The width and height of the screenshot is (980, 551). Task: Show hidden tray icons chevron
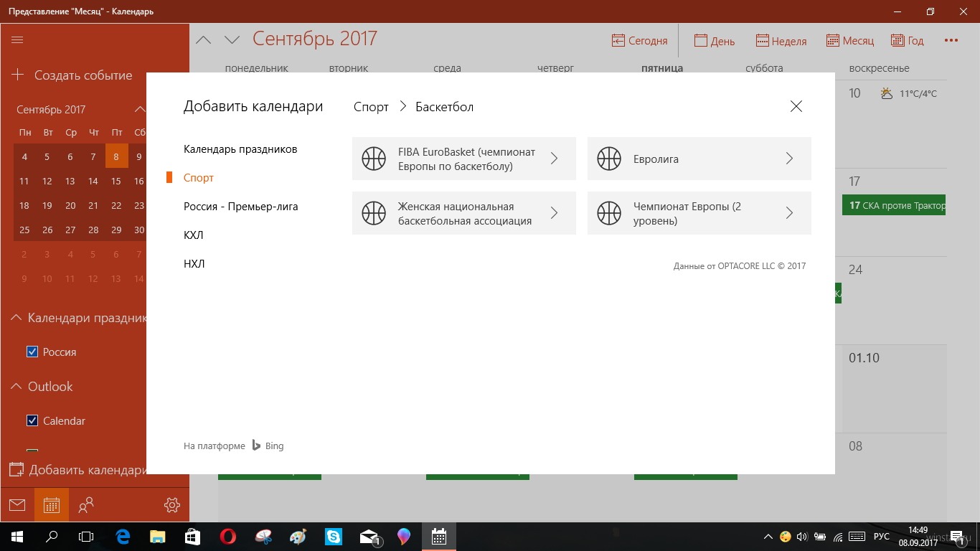coord(768,537)
